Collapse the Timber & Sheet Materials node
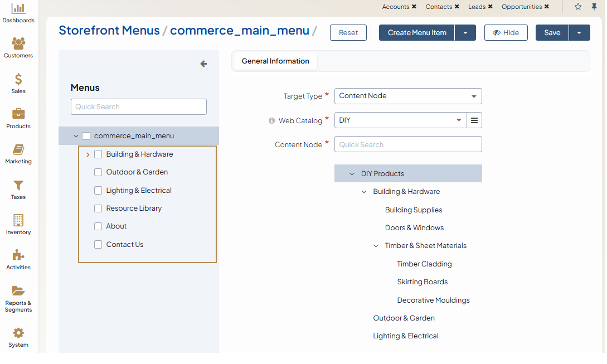The image size is (607, 364). point(376,246)
